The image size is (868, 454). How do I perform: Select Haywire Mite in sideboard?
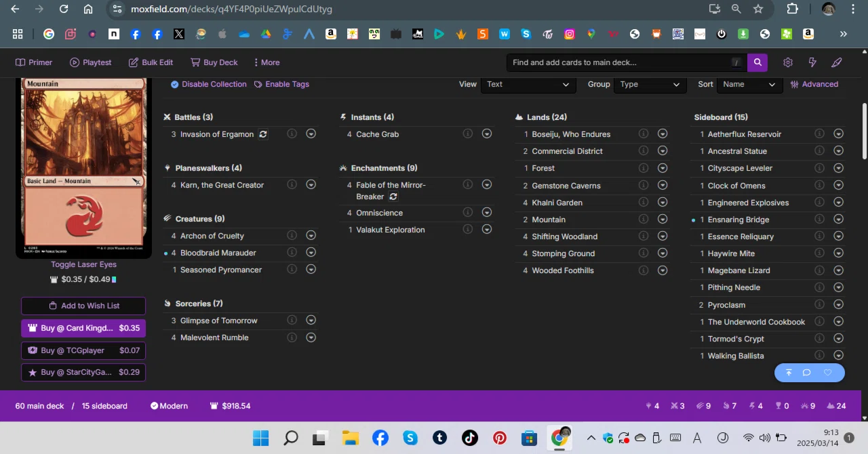tap(731, 253)
